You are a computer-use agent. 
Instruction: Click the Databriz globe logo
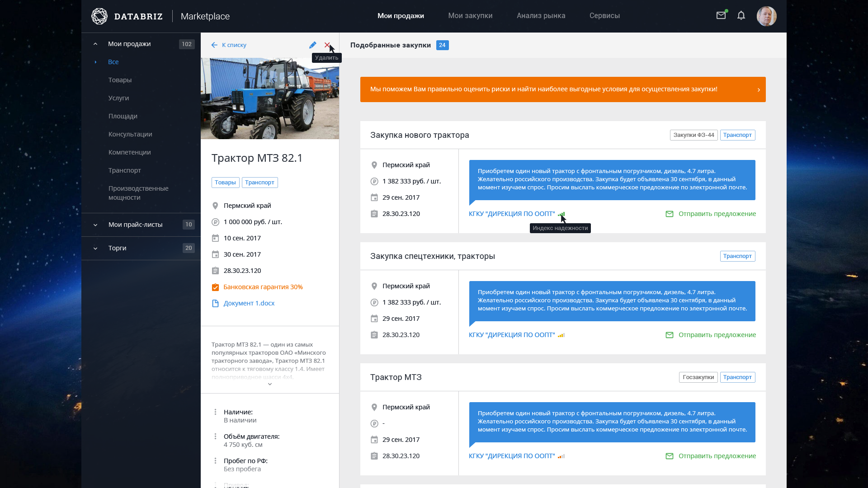coord(99,16)
